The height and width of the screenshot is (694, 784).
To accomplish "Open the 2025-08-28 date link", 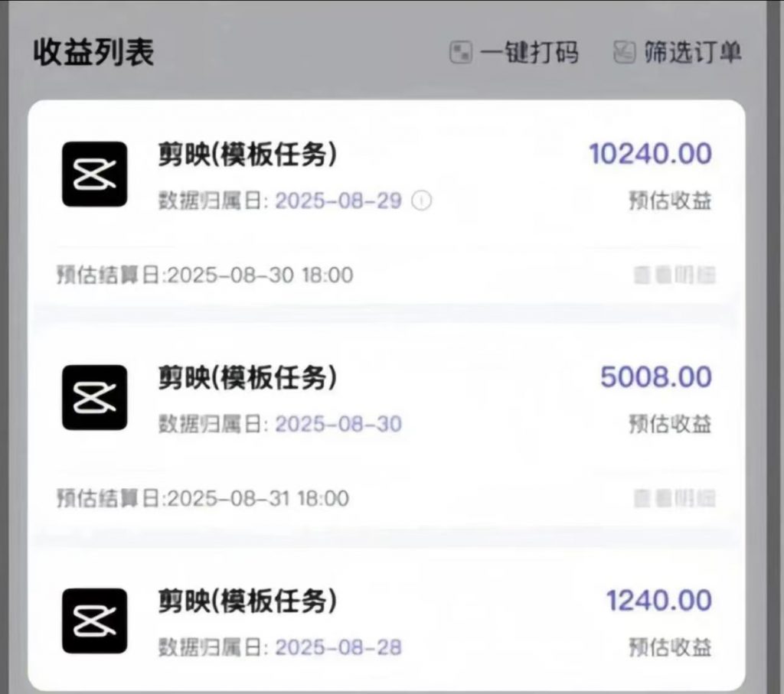I will pyautogui.click(x=338, y=646).
